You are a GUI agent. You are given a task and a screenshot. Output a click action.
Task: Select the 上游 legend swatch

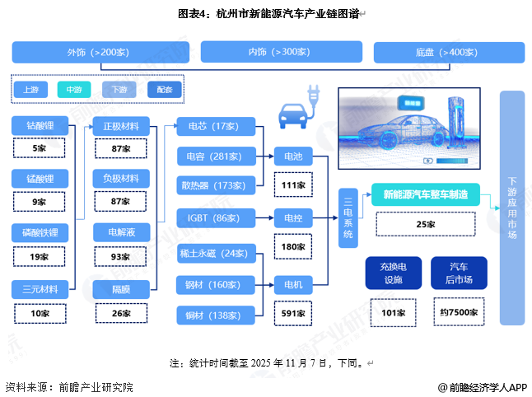32,89
